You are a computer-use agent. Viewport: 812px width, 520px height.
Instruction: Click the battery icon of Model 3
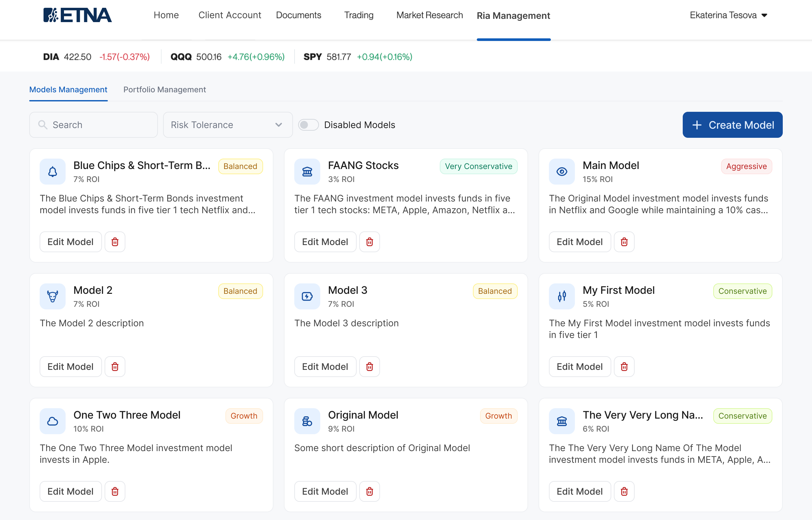[x=307, y=296]
